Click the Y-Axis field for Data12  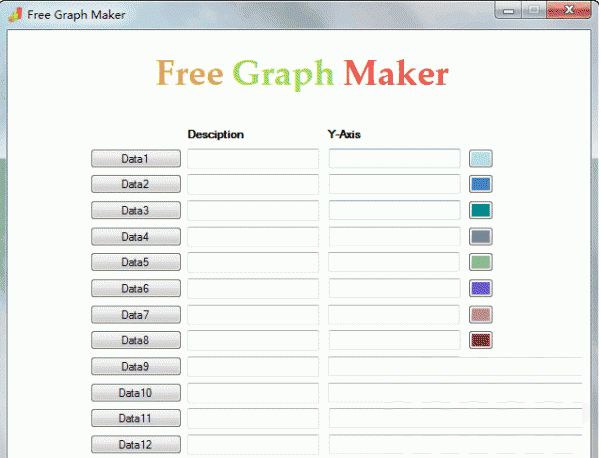pos(455,445)
